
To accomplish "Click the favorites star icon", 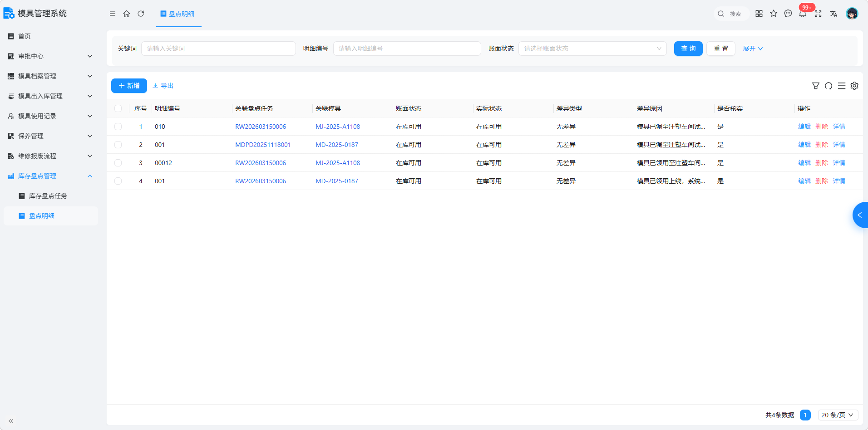I will coord(774,14).
